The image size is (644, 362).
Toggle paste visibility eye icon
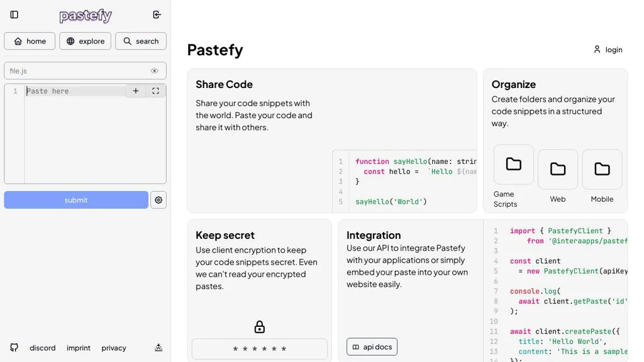155,71
